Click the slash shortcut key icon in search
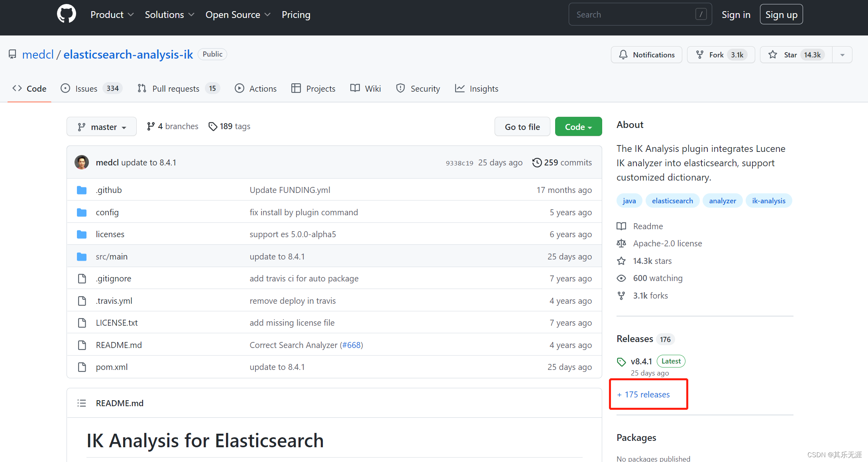The height and width of the screenshot is (462, 868). tap(701, 14)
